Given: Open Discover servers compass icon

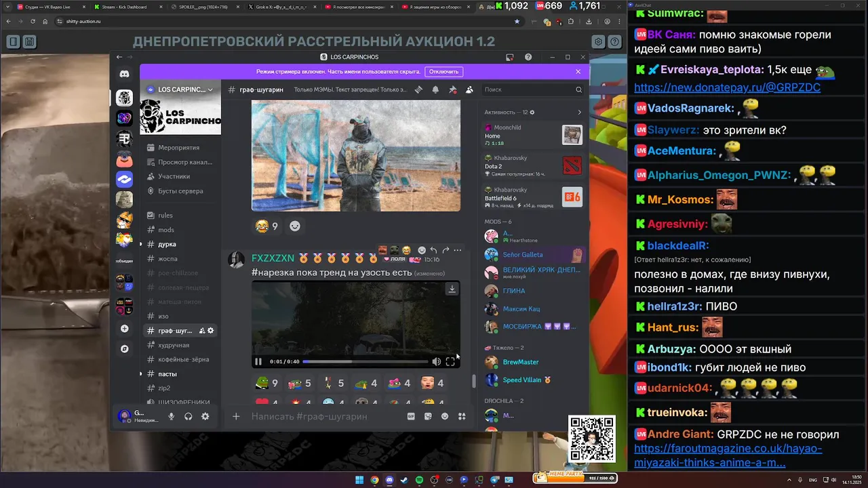Looking at the screenshot, I should (124, 349).
